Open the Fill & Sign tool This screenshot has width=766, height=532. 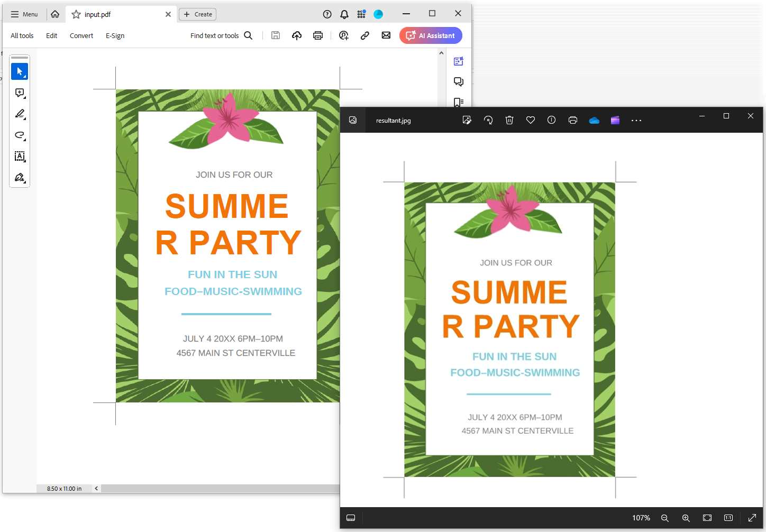[x=20, y=178]
